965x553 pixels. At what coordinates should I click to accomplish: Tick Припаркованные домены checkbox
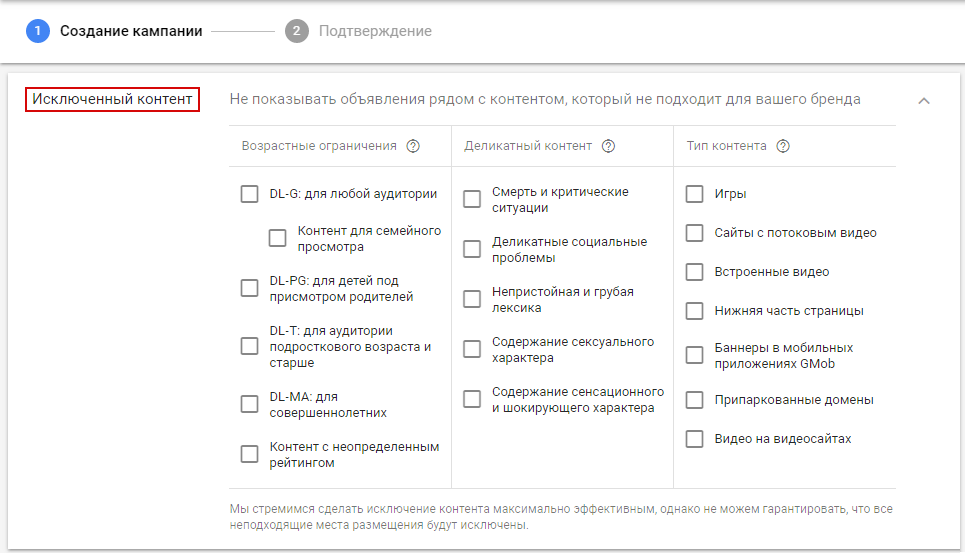pyautogui.click(x=695, y=400)
